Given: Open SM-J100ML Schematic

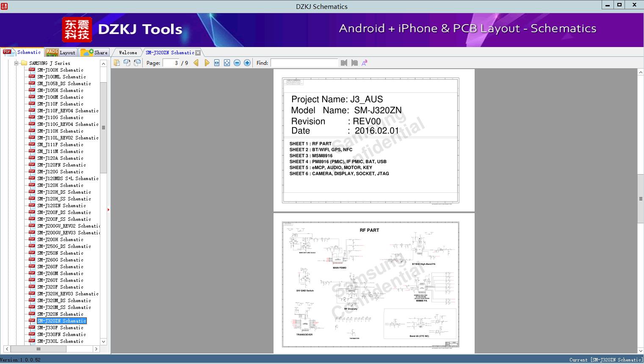Looking at the screenshot, I should [61, 77].
